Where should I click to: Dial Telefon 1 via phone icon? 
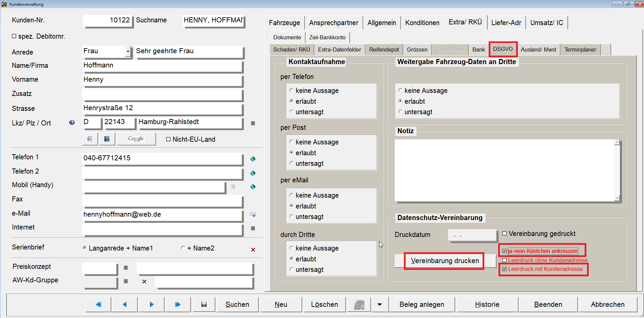253,159
